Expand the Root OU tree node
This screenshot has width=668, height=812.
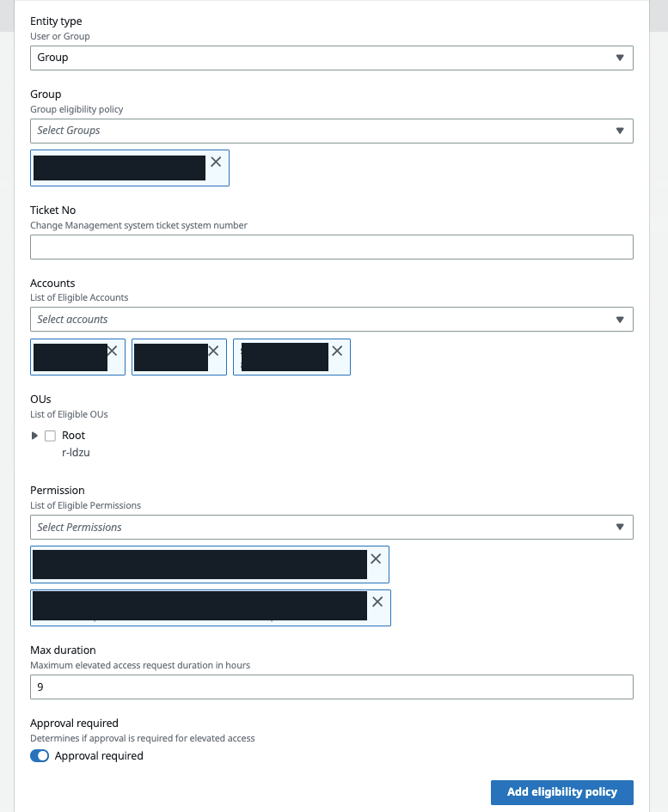35,436
